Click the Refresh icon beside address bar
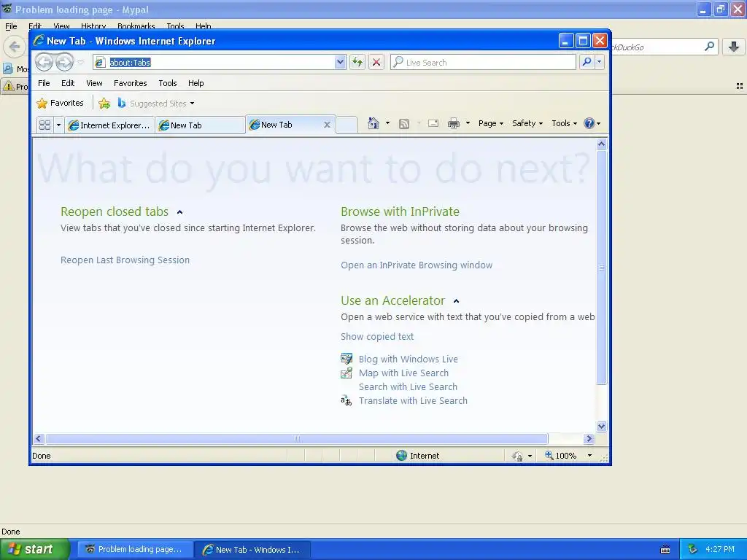This screenshot has height=560, width=747. coord(357,62)
